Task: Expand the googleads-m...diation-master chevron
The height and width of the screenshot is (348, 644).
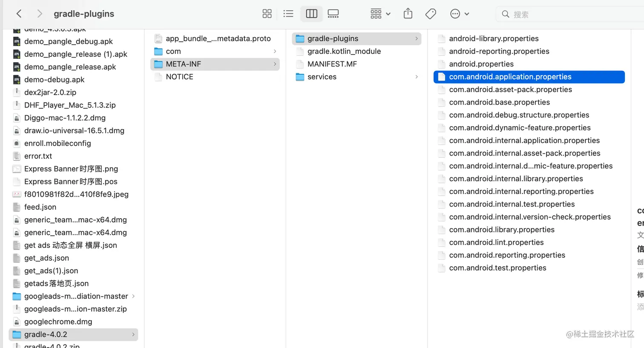Action: pos(133,296)
